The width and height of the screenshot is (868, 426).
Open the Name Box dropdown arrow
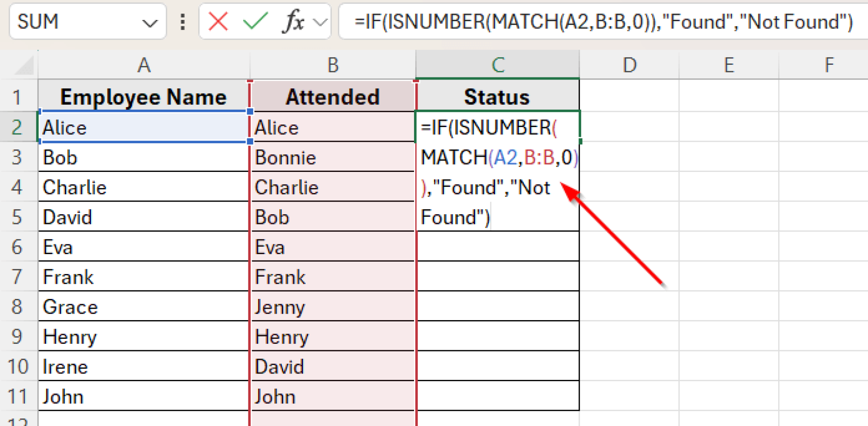tap(149, 21)
